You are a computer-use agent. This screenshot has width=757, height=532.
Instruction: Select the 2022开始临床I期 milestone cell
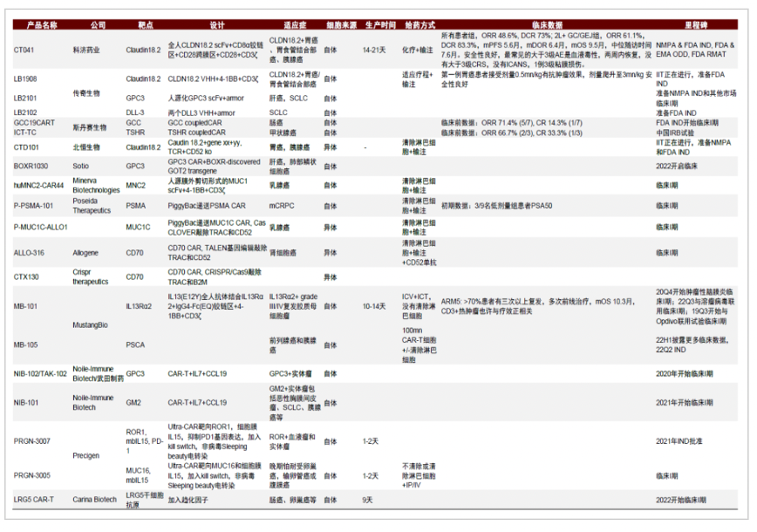[681, 500]
